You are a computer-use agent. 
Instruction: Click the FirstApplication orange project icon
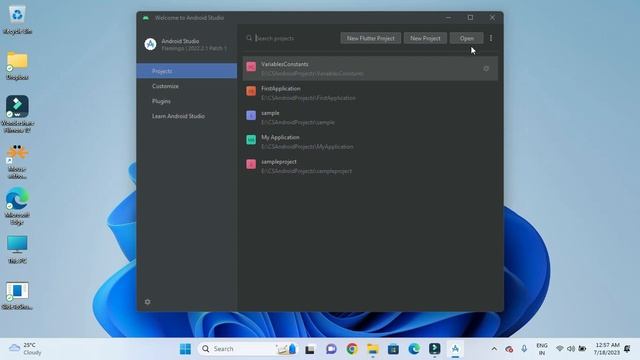coord(251,91)
